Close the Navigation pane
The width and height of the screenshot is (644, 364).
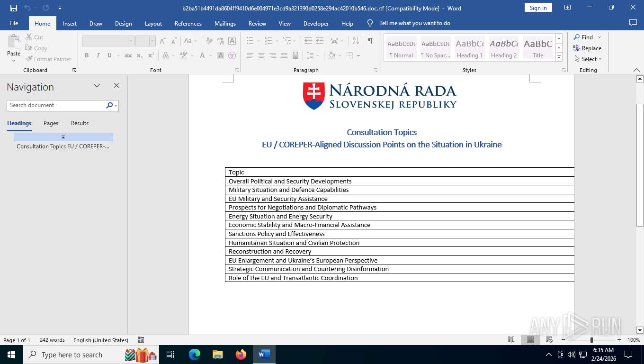[x=116, y=85]
